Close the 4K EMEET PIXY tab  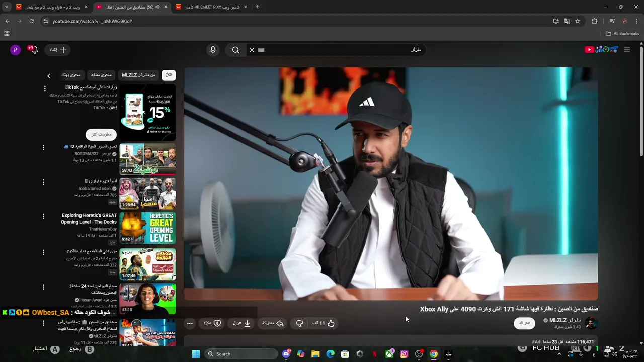(246, 7)
